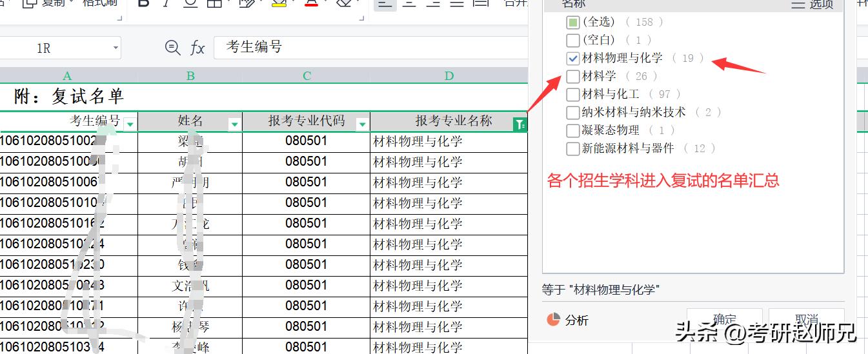Select column header A
868x354 pixels.
67,75
